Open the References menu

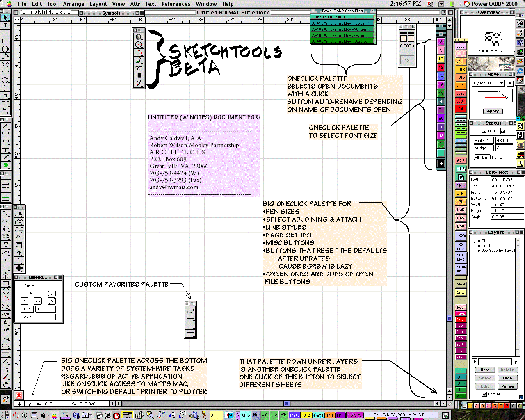tap(176, 4)
